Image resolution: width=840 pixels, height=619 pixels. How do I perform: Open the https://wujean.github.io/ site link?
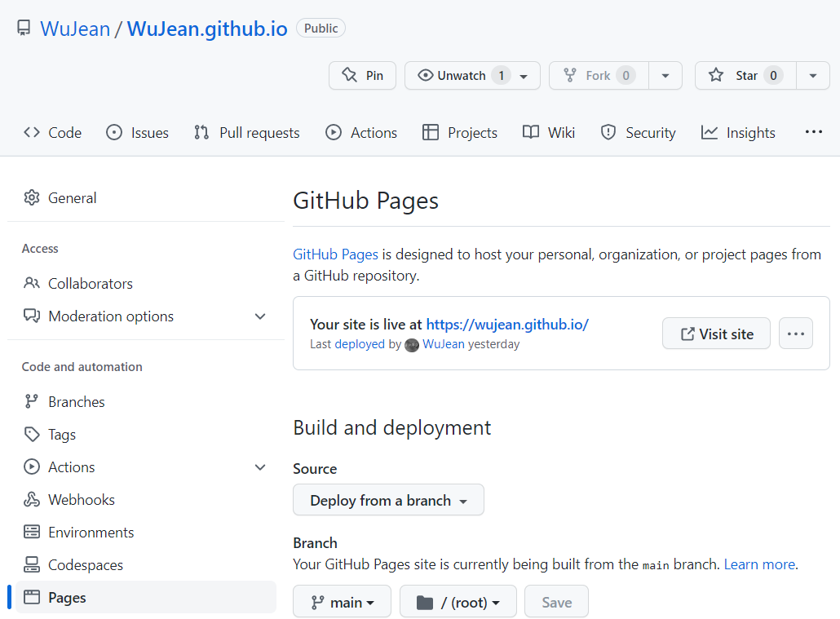[x=507, y=325]
